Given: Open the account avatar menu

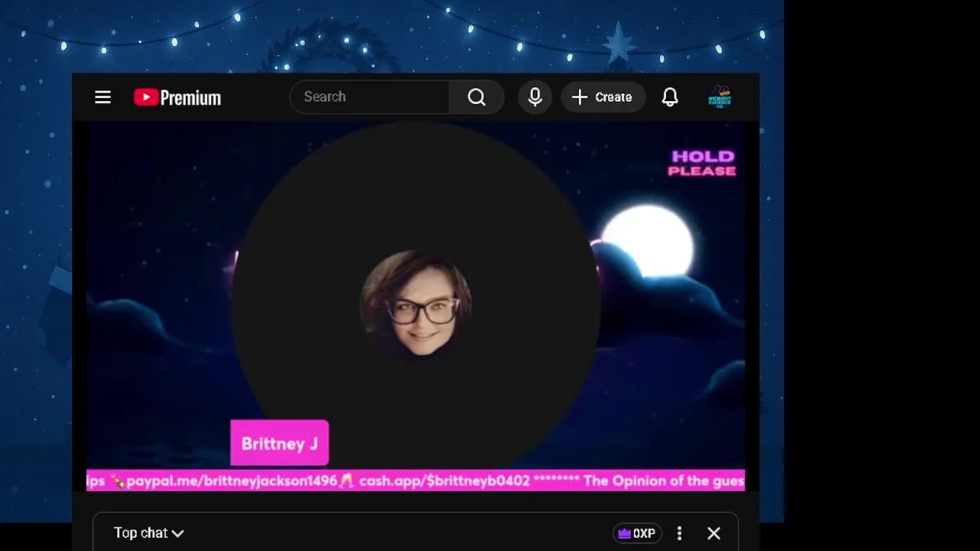Looking at the screenshot, I should 720,97.
